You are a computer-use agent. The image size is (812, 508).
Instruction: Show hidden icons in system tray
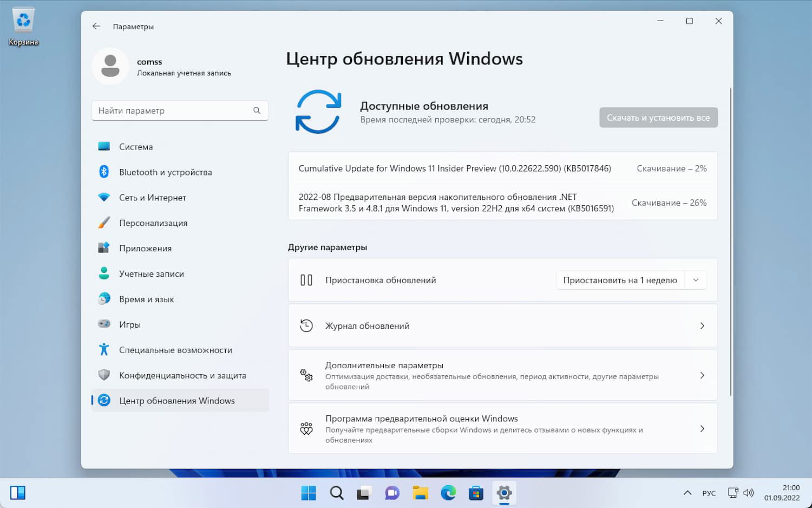point(687,493)
